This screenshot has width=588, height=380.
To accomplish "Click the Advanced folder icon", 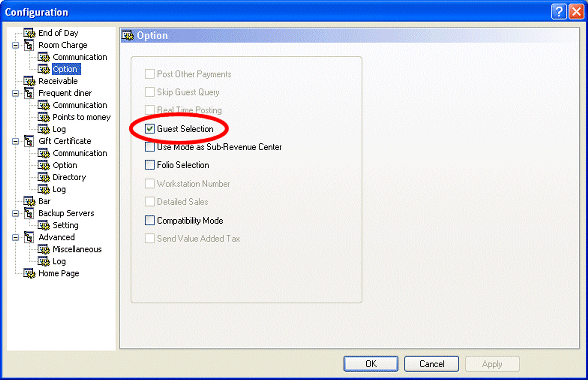I will click(29, 237).
